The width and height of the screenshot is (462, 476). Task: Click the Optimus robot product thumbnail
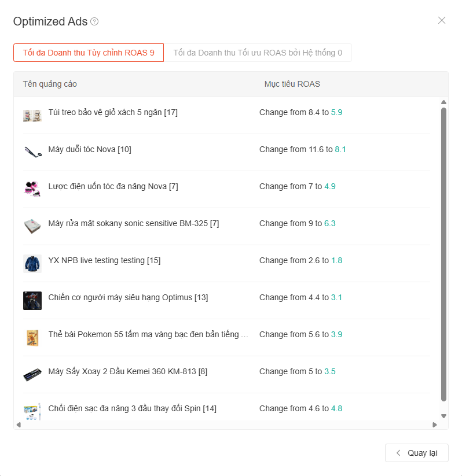pyautogui.click(x=32, y=301)
